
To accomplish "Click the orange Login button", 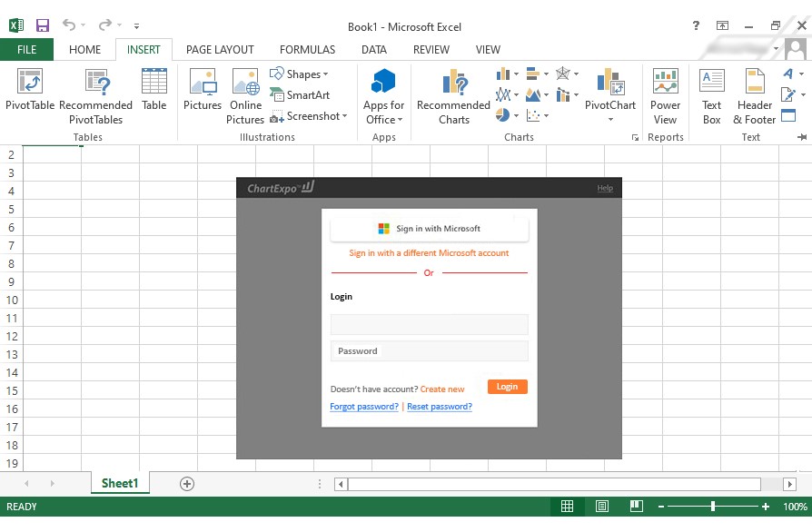I will click(508, 387).
